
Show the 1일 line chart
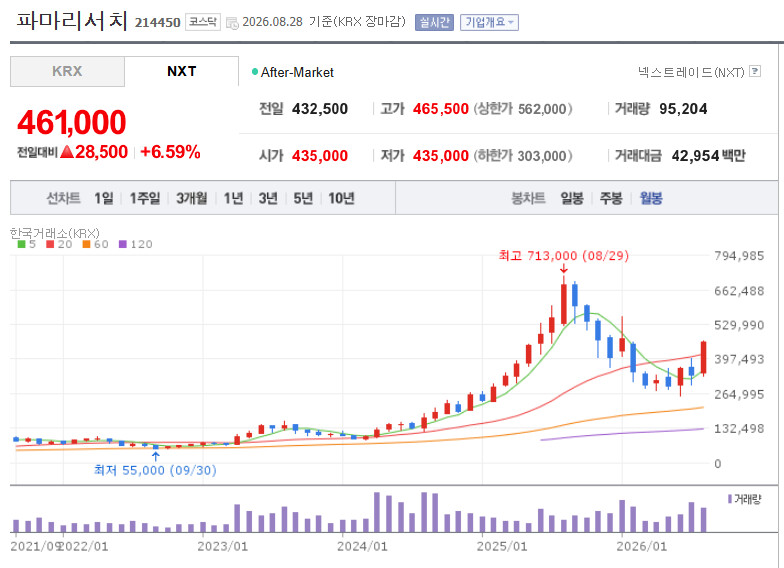pos(104,198)
